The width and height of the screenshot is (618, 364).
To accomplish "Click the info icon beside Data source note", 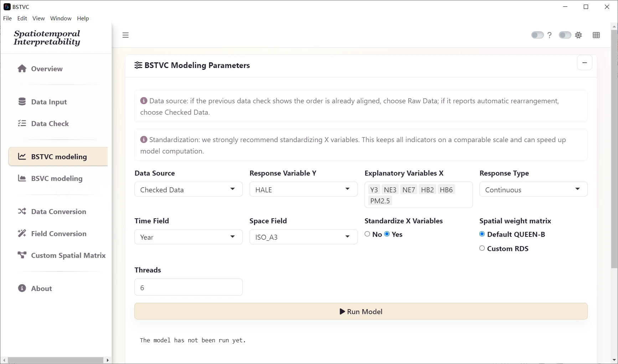I will tap(144, 101).
